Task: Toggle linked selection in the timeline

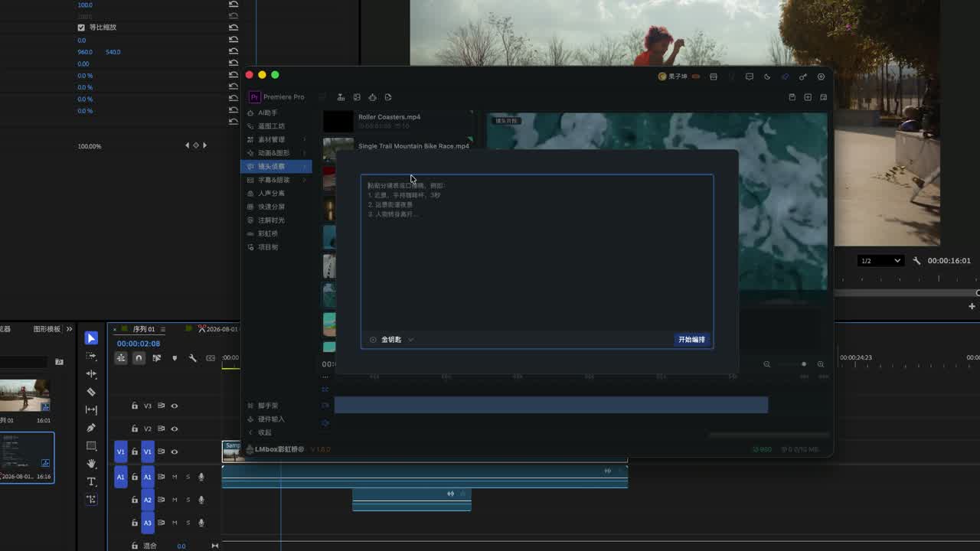Action: click(x=157, y=358)
